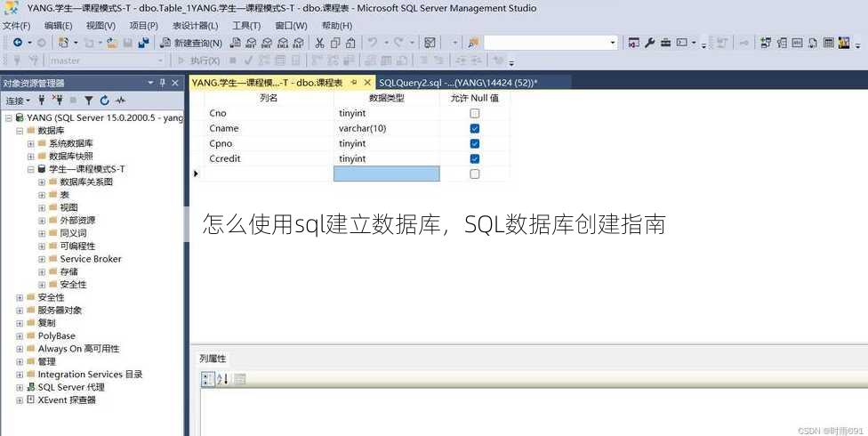Click the manage check constraints icon
868x436 pixels.
(828, 43)
